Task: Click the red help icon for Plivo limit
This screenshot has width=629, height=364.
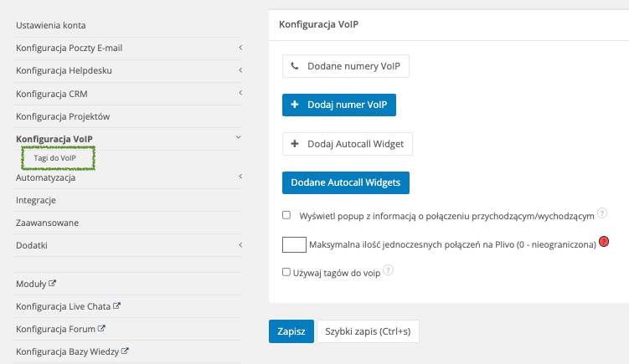Action: (x=603, y=244)
